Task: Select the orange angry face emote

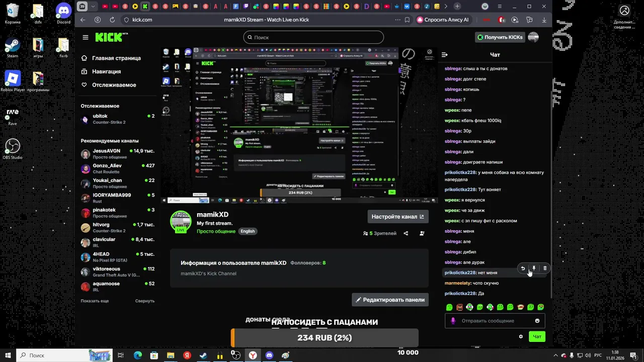Action: 459,307
